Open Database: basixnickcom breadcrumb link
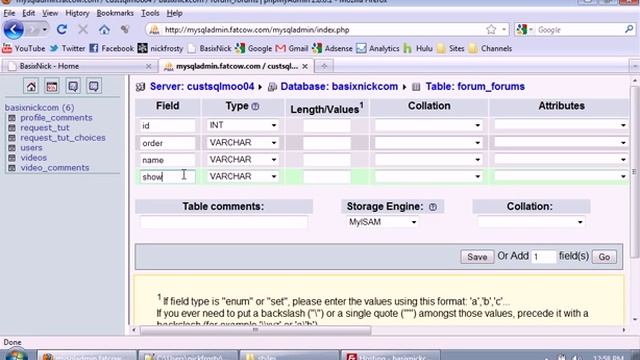Screen dimensions: 640x360 coord(339,87)
